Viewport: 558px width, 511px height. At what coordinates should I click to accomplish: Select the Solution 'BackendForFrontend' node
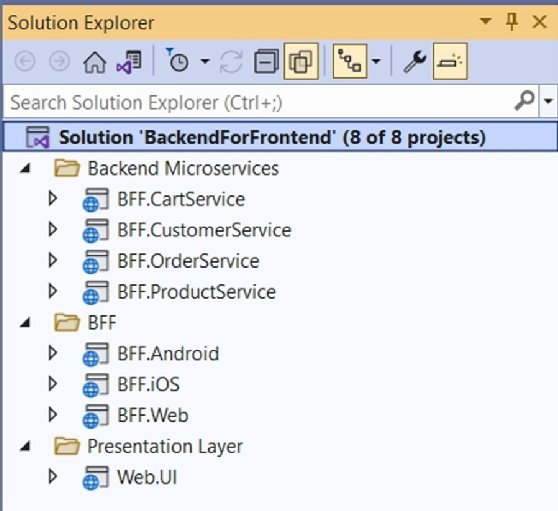pyautogui.click(x=280, y=137)
